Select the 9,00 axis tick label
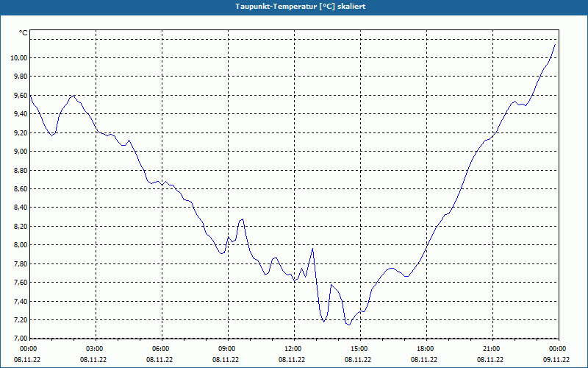Screen dimensions: 588x368 (x=21, y=152)
